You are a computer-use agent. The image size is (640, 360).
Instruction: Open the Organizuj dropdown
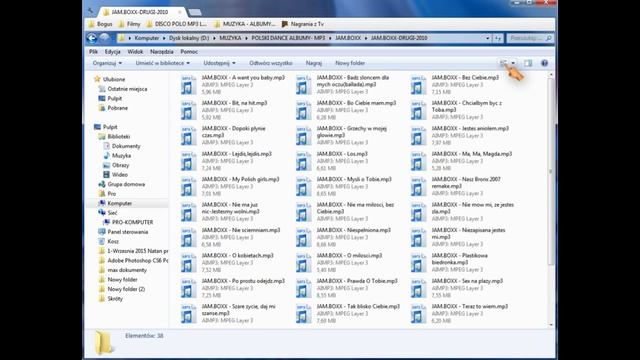[107, 63]
